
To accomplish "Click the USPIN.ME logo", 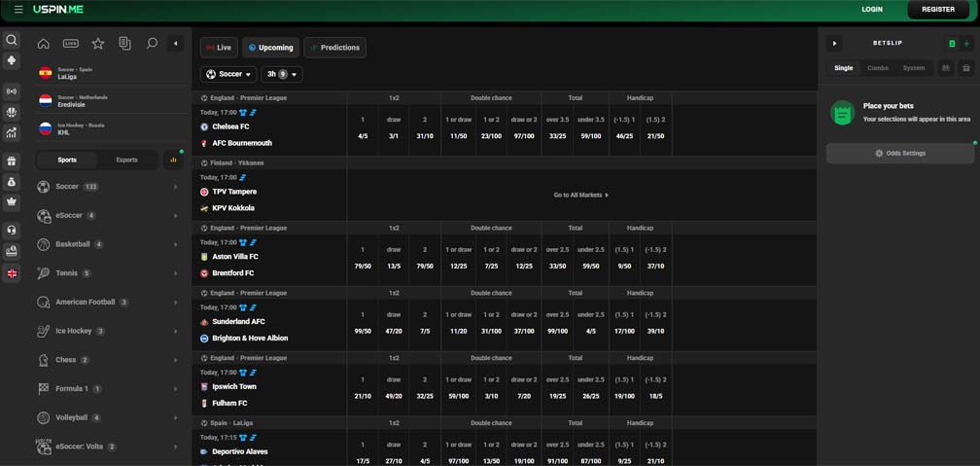I will click(x=58, y=10).
